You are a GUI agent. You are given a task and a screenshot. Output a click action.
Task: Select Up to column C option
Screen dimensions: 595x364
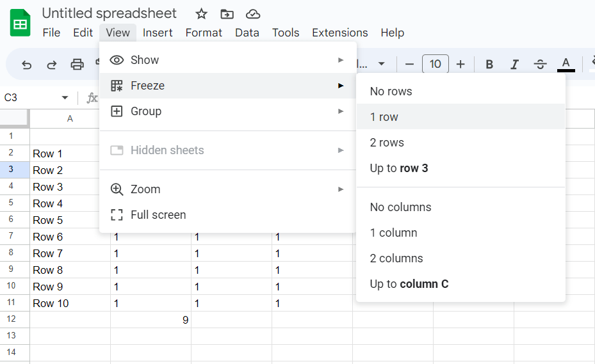[x=409, y=284]
